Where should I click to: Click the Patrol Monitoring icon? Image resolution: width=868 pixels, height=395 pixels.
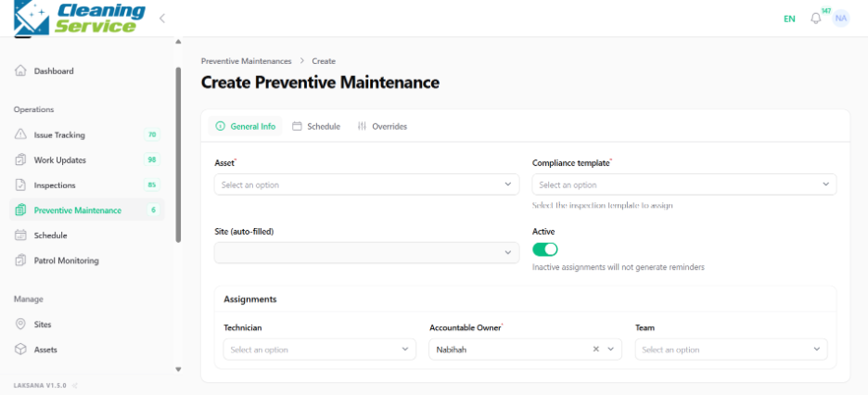click(20, 260)
